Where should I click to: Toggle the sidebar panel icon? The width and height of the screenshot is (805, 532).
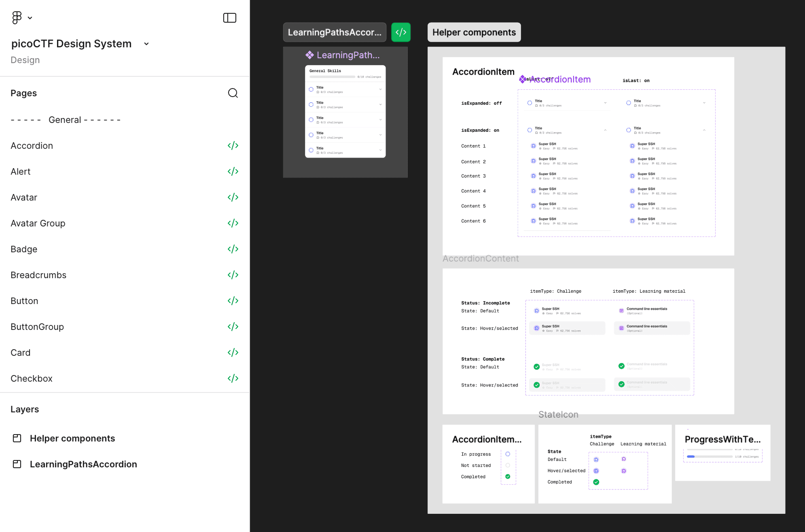pyautogui.click(x=229, y=18)
